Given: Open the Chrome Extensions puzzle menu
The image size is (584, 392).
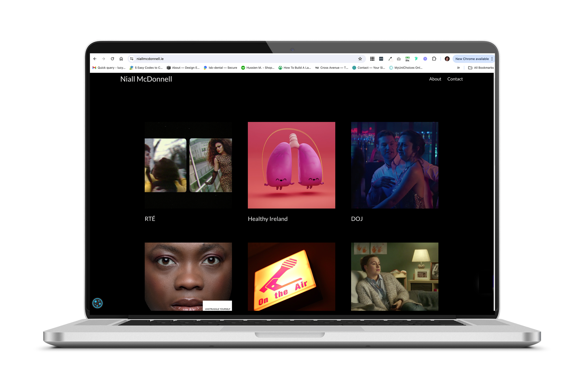Looking at the screenshot, I should pyautogui.click(x=434, y=59).
